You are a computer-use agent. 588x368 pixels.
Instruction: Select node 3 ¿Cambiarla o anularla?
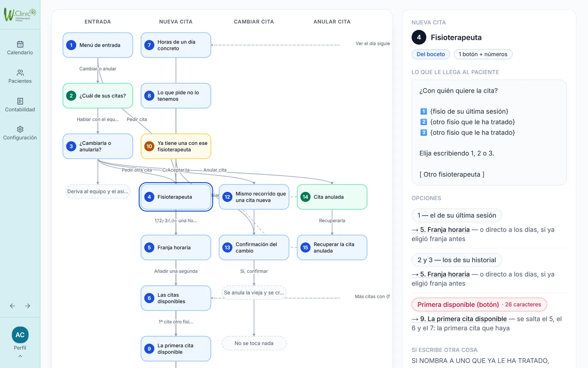[98, 146]
